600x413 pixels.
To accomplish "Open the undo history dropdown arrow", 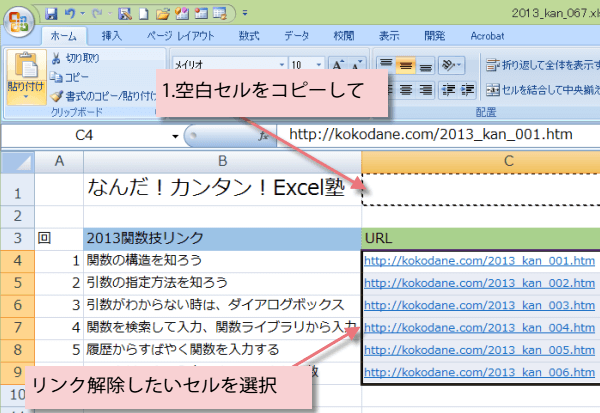I will click(x=82, y=14).
